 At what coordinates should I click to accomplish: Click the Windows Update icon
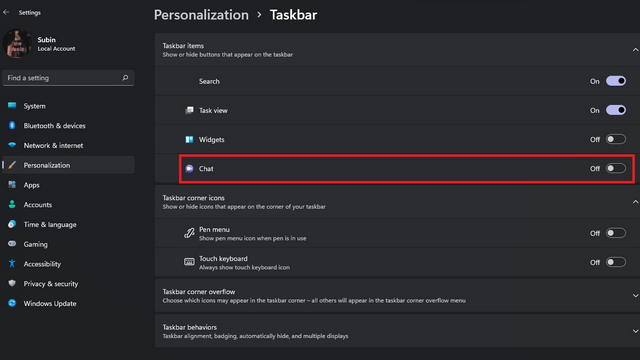(x=12, y=303)
